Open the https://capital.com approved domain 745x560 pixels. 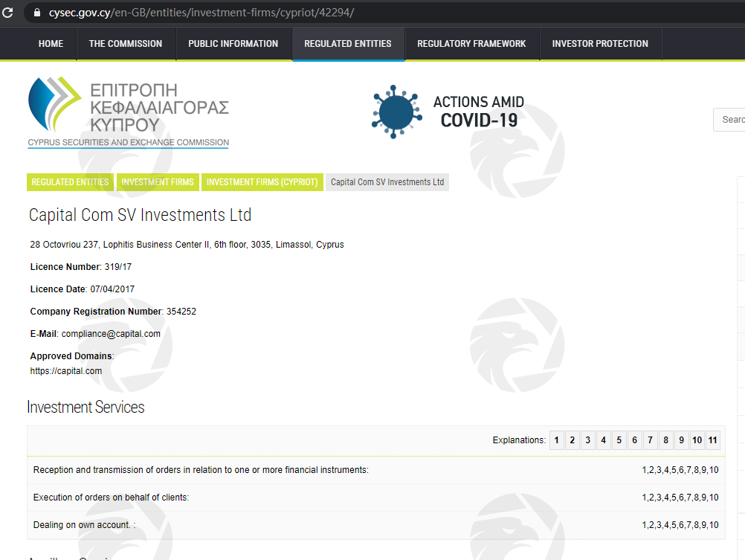tap(66, 371)
